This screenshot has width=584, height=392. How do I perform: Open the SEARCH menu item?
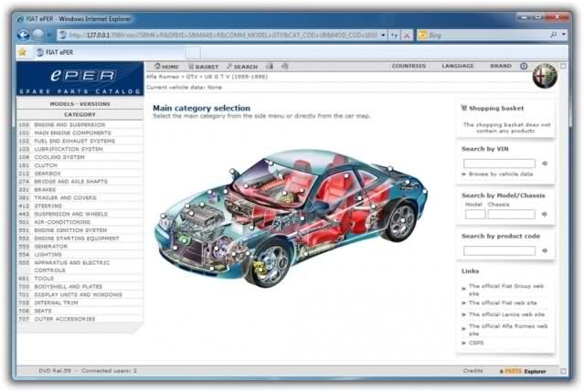tap(242, 67)
